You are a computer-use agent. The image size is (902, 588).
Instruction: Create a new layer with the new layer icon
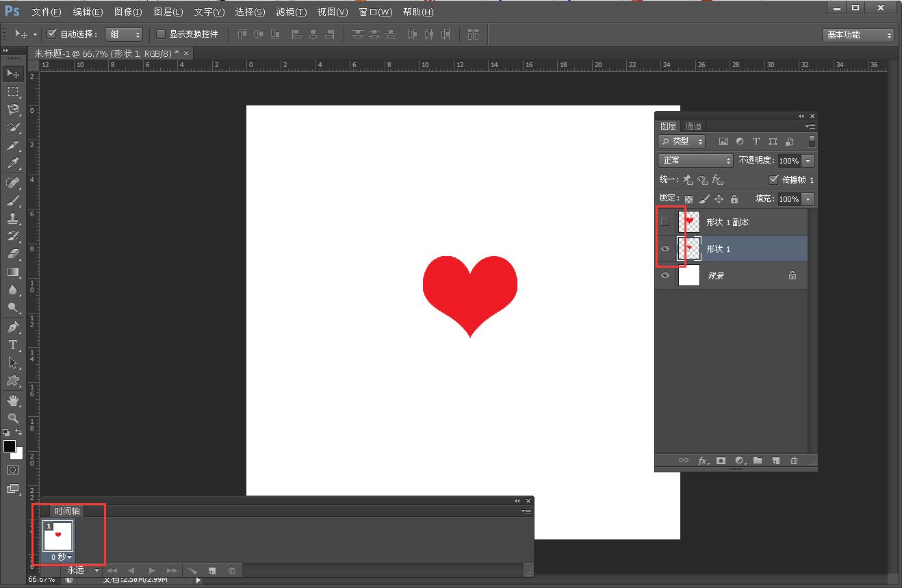point(775,461)
